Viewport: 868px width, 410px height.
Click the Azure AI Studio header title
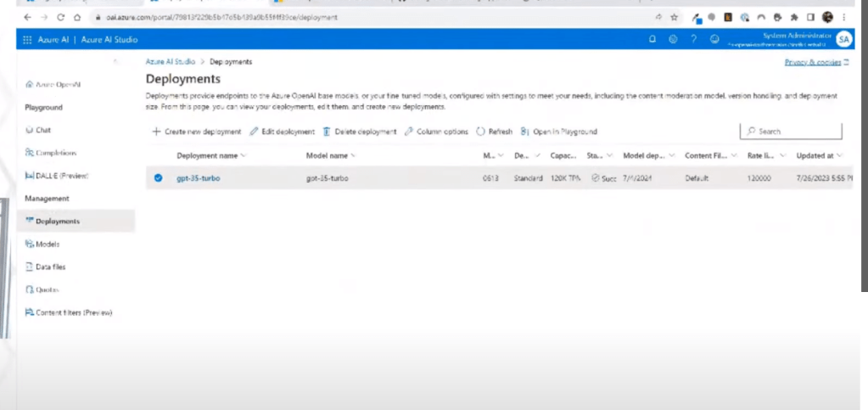109,39
